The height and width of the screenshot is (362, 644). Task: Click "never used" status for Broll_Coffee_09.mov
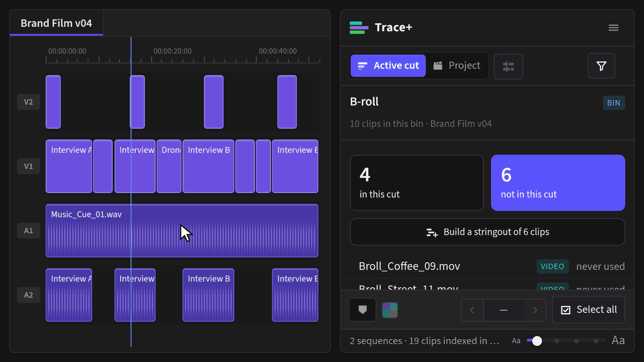pos(601,267)
